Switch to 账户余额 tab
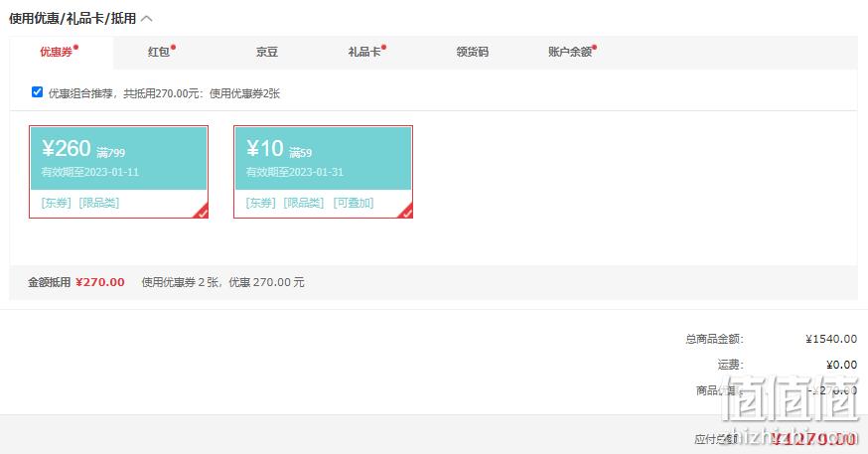Image resolution: width=868 pixels, height=454 pixels. [570, 52]
